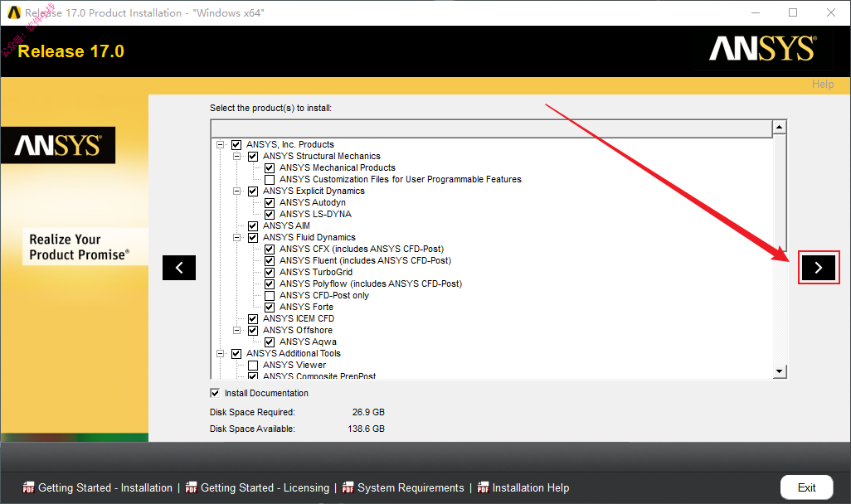This screenshot has width=851, height=504.
Task: Collapse ANSYS Offshore node
Action: pyautogui.click(x=236, y=331)
